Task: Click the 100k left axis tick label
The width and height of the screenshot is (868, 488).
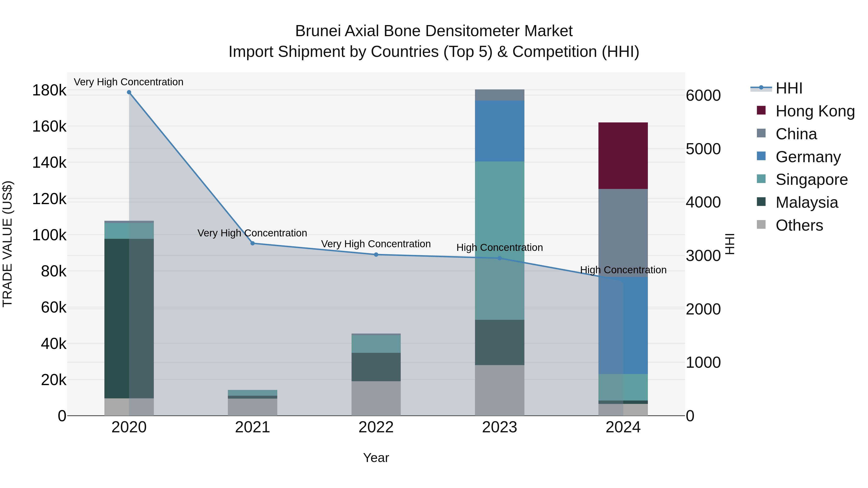Action: [x=49, y=235]
